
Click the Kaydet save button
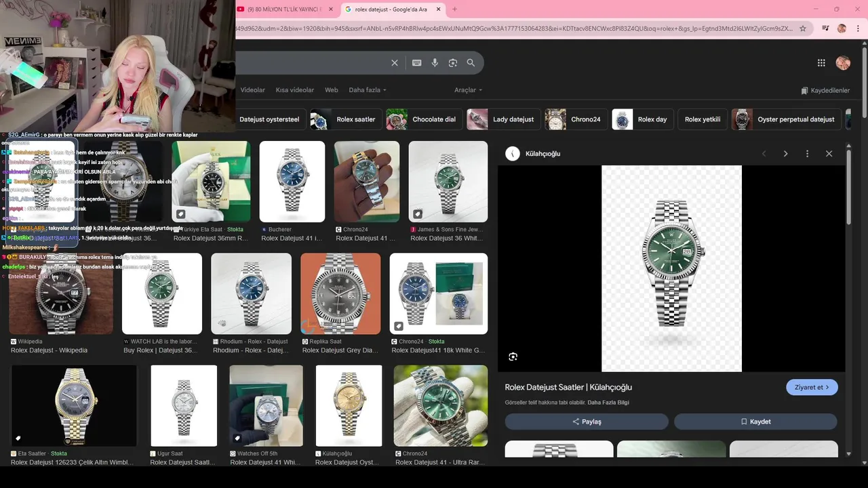click(x=755, y=422)
